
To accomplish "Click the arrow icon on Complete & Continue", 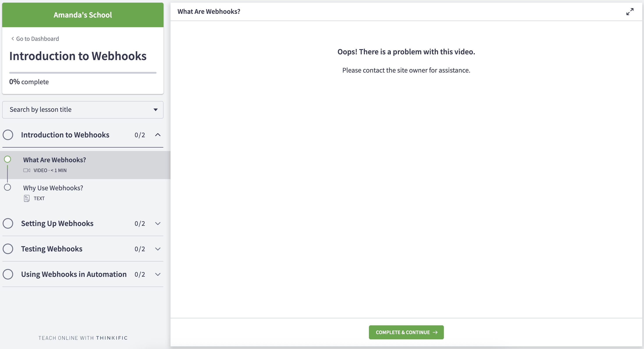I will (435, 332).
